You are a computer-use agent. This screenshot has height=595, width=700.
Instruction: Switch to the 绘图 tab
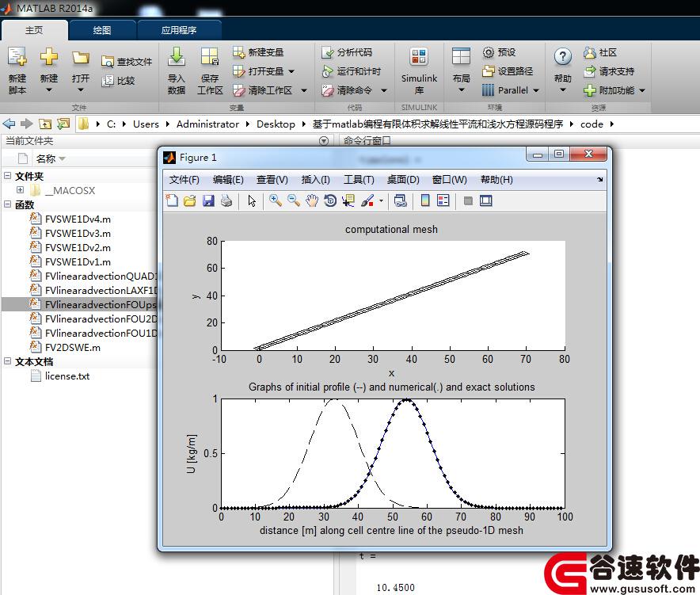pos(102,30)
